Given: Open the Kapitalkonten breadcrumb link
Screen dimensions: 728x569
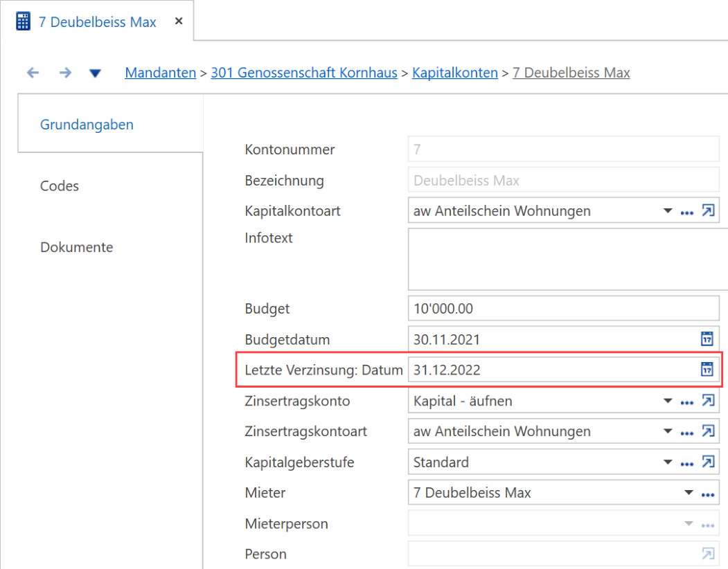Looking at the screenshot, I should click(x=455, y=73).
